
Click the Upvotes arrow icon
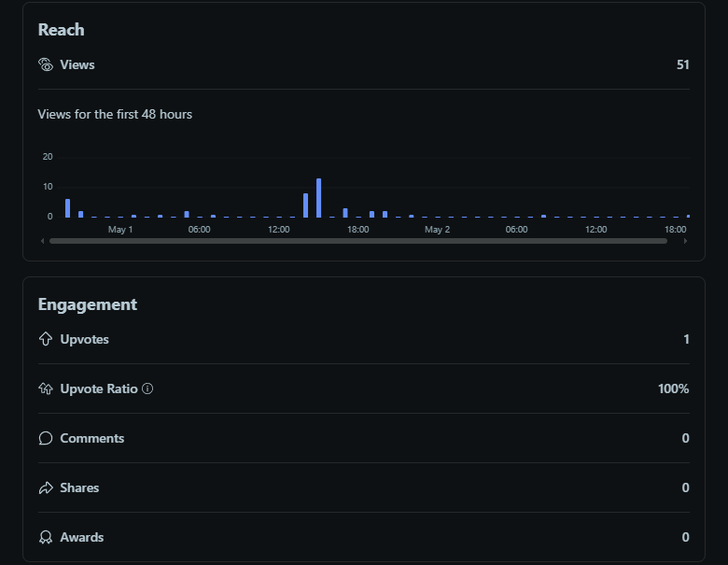tap(46, 339)
